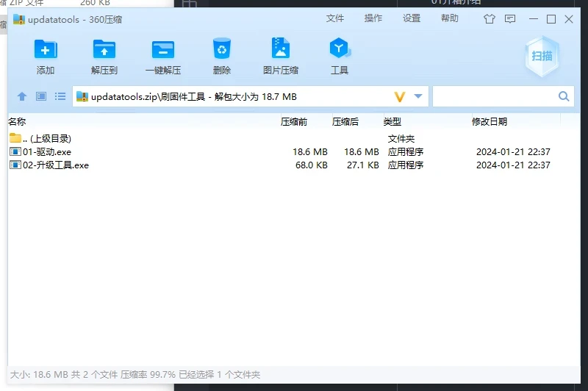Sort by the 名称 column header

coord(17,121)
